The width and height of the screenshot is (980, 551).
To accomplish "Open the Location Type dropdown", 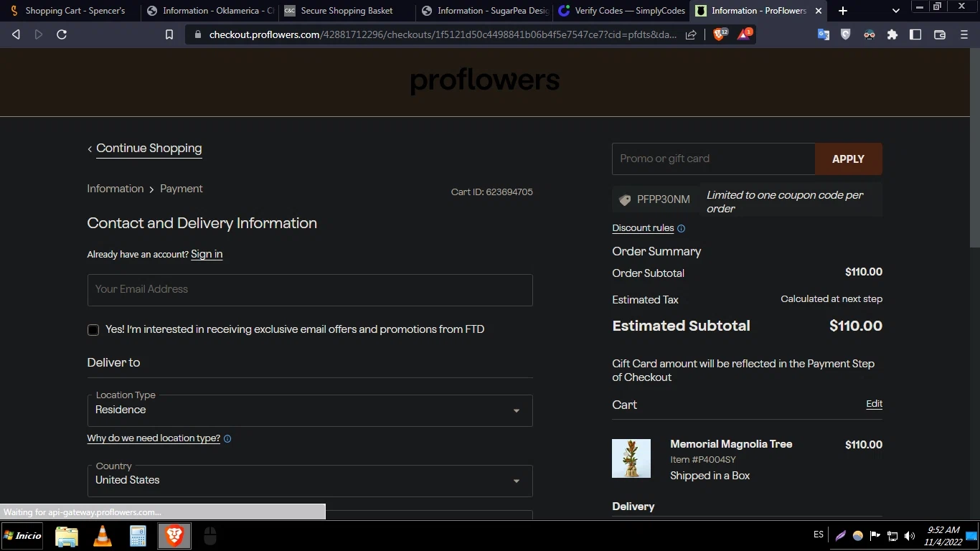I will click(x=310, y=410).
